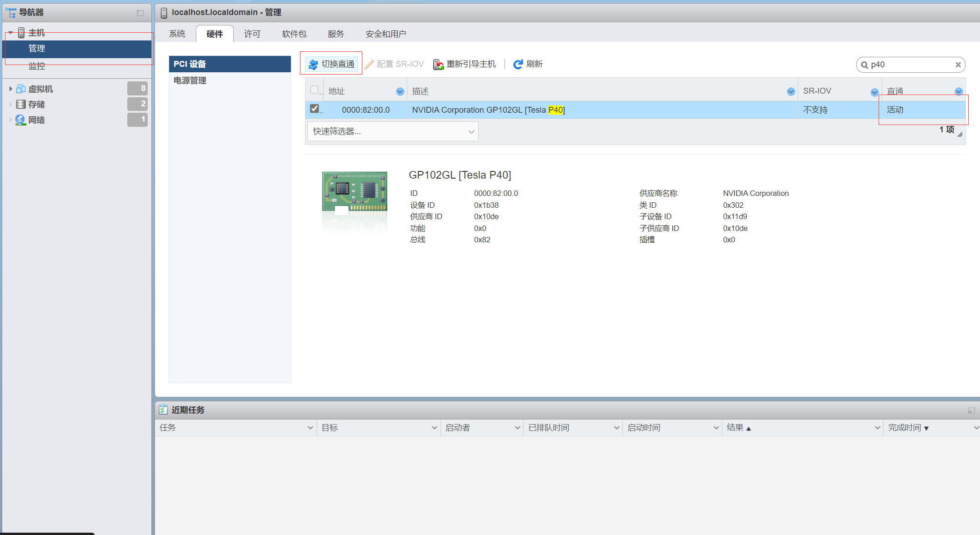Viewport: 980px width, 535px height.
Task: Open the Description (描述) column dropdown arrow
Action: [x=790, y=91]
